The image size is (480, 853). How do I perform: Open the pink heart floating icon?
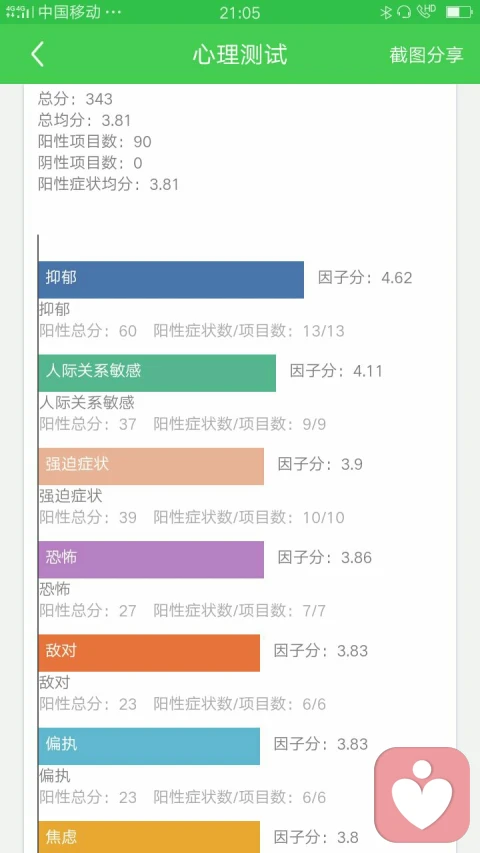[422, 795]
